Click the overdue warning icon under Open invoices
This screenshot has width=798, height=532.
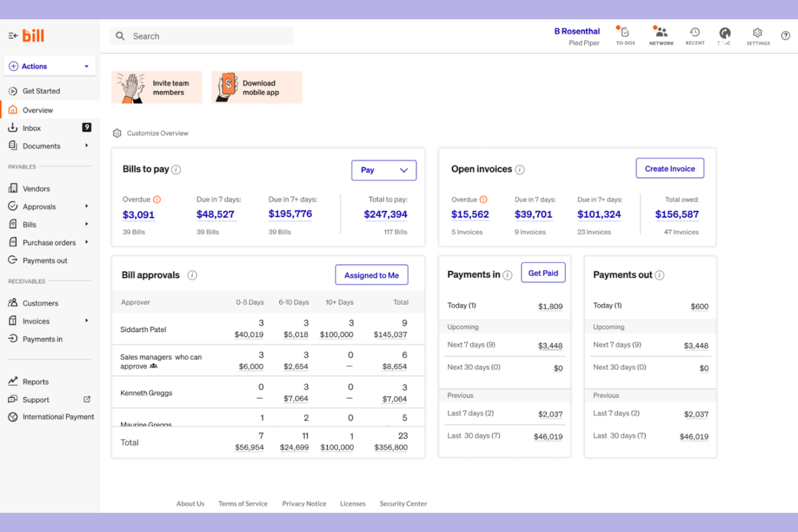coord(485,199)
